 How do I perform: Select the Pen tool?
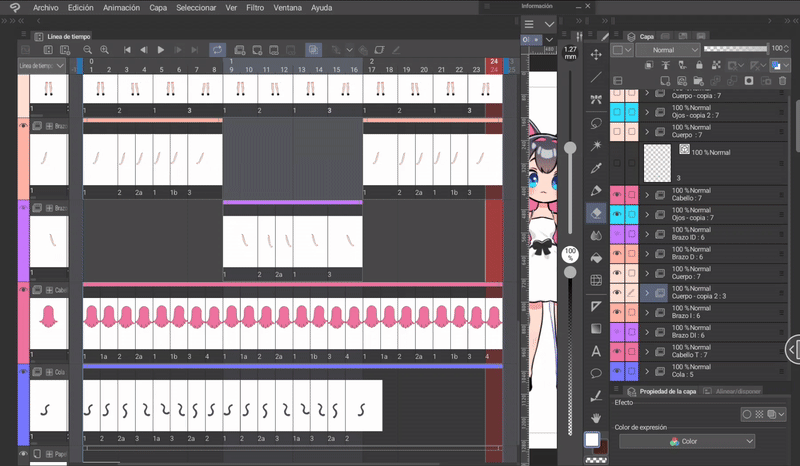[596, 191]
